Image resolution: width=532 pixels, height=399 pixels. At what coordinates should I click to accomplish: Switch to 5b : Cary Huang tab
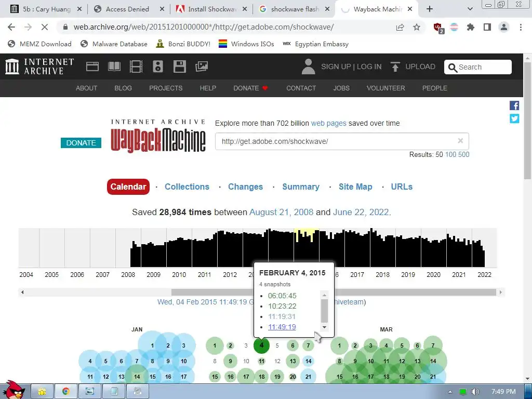[x=46, y=9]
